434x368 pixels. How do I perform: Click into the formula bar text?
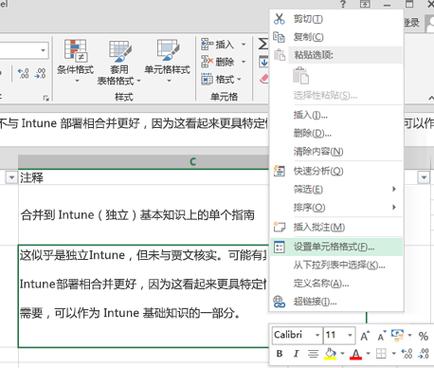tap(133, 124)
